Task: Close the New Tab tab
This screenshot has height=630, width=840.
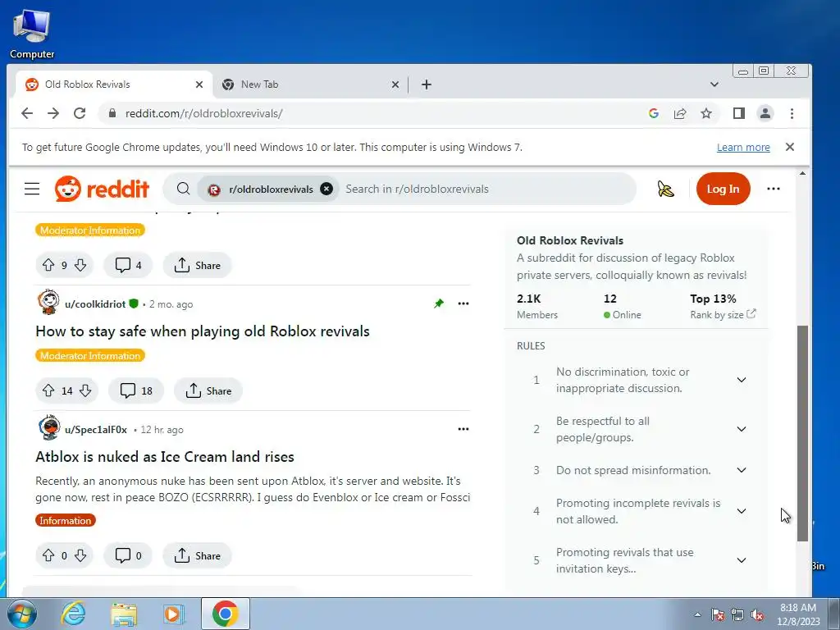Action: (x=395, y=84)
